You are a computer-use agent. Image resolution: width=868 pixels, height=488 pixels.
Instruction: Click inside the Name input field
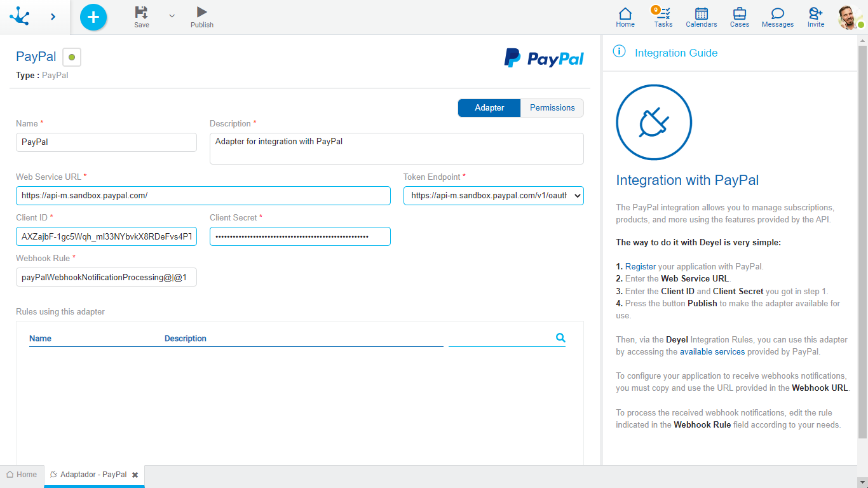pyautogui.click(x=105, y=142)
